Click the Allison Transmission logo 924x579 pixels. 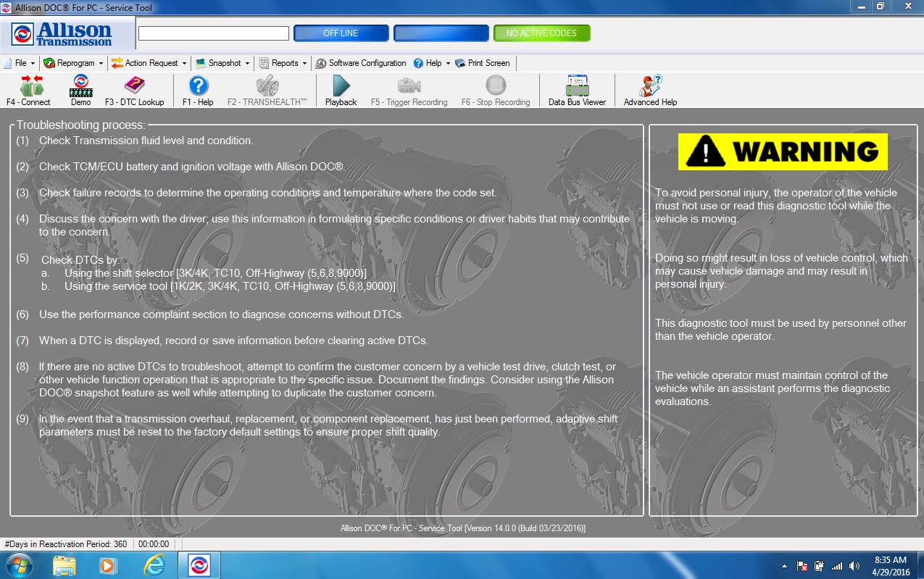(x=62, y=33)
